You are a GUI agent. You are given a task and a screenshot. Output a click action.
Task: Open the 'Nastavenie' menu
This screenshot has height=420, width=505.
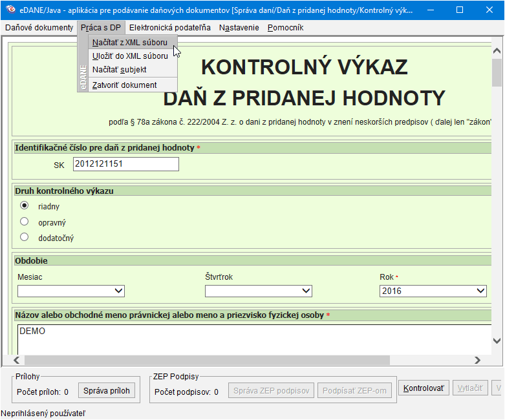(239, 28)
